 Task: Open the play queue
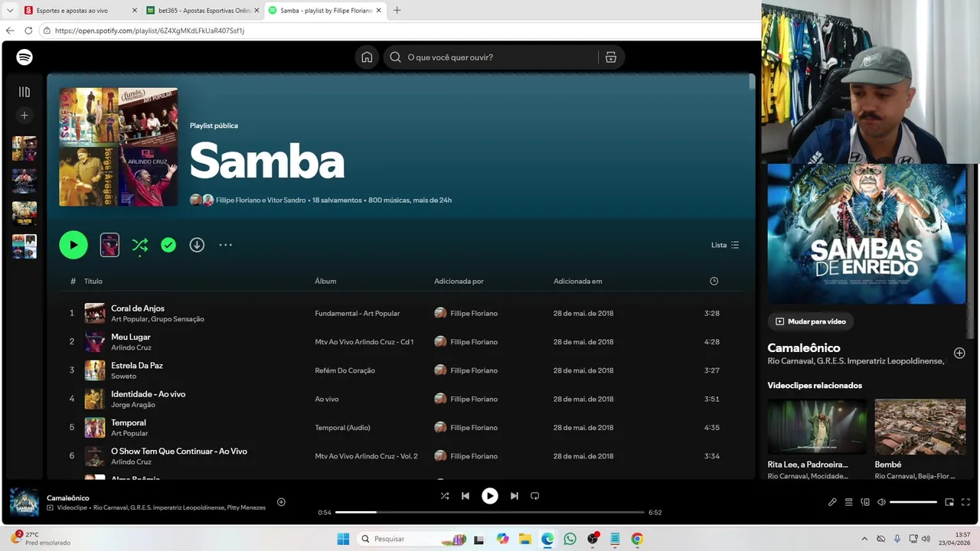click(848, 502)
